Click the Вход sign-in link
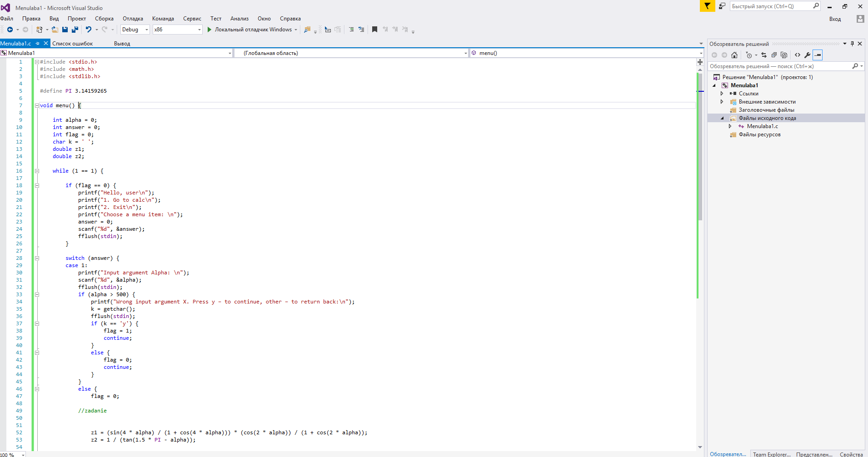The image size is (868, 457). tap(835, 19)
